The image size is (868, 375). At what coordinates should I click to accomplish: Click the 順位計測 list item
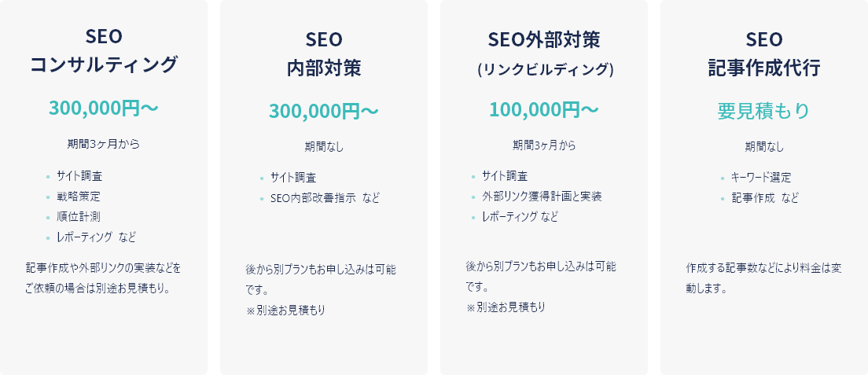(79, 216)
